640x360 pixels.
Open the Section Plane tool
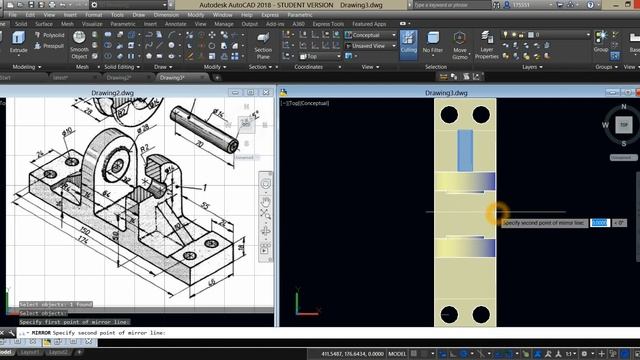(263, 46)
